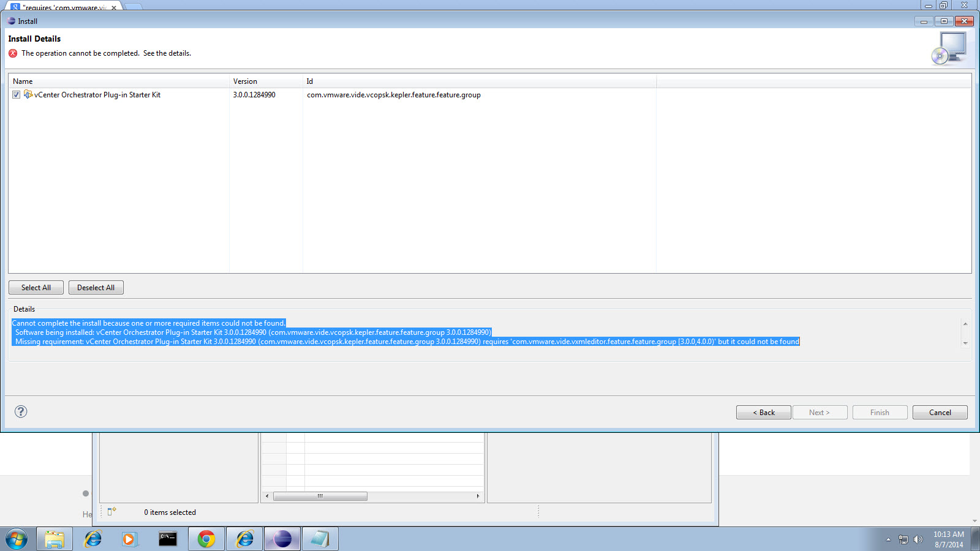The height and width of the screenshot is (551, 980).
Task: Click the horizontal scrollbar thumb in background window
Action: coord(320,496)
